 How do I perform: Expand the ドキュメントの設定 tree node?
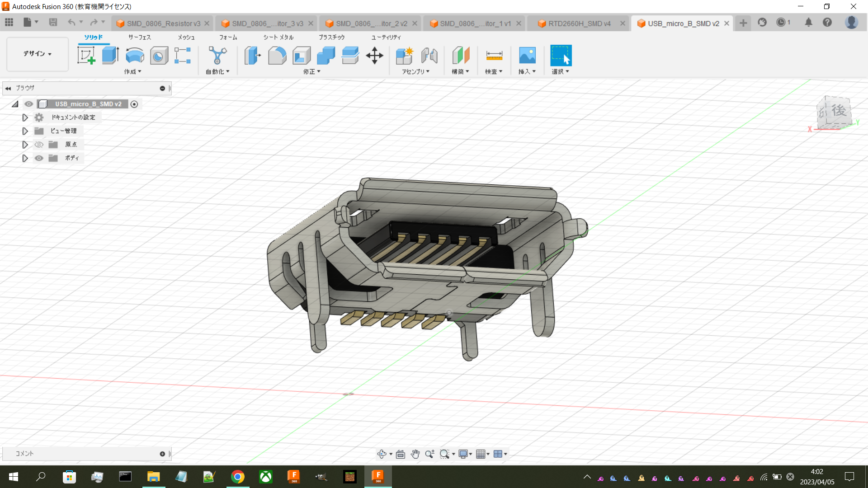[x=25, y=117]
